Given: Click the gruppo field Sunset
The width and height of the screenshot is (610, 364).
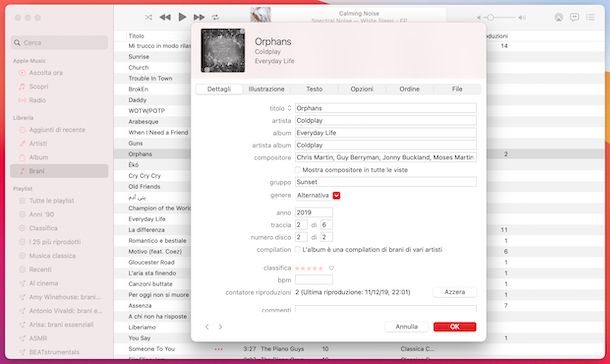Looking at the screenshot, I should [x=386, y=182].
